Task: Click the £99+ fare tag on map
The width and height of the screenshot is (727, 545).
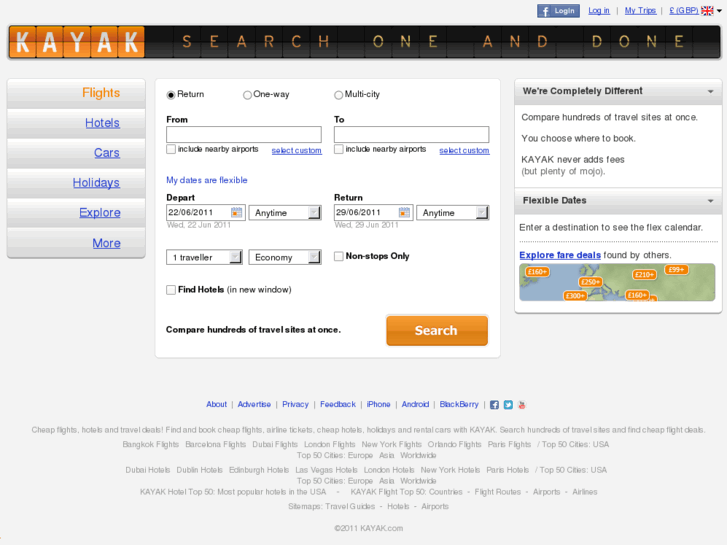Action: (x=676, y=269)
